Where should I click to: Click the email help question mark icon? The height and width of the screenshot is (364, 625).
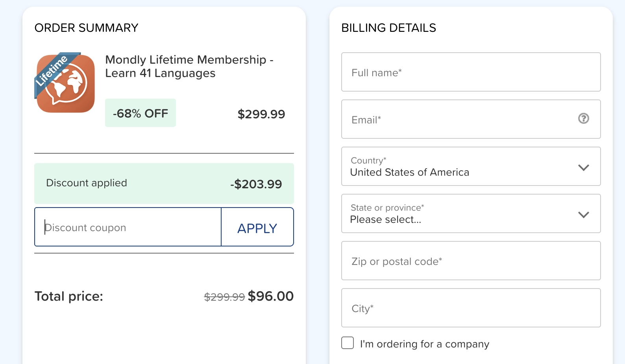[583, 118]
